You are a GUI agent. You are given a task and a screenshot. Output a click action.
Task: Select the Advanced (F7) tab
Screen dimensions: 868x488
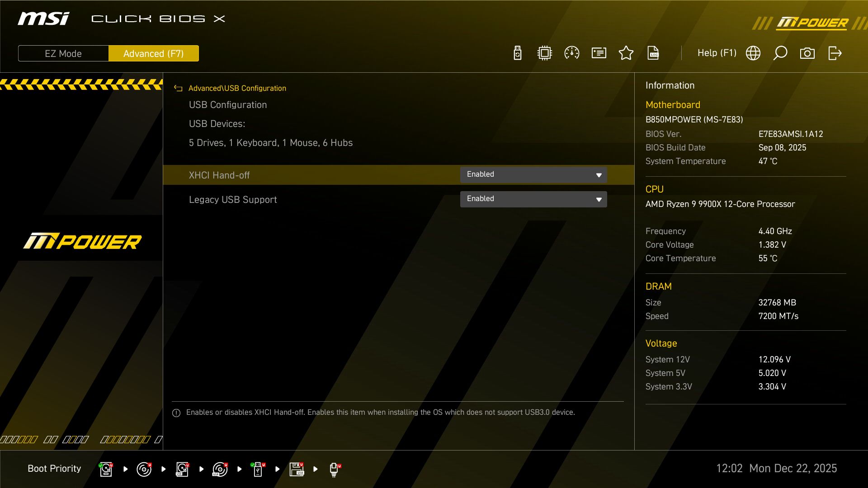[x=153, y=53]
